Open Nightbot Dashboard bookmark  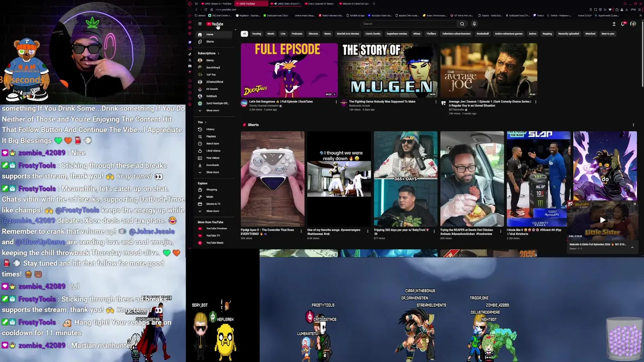click(248, 16)
